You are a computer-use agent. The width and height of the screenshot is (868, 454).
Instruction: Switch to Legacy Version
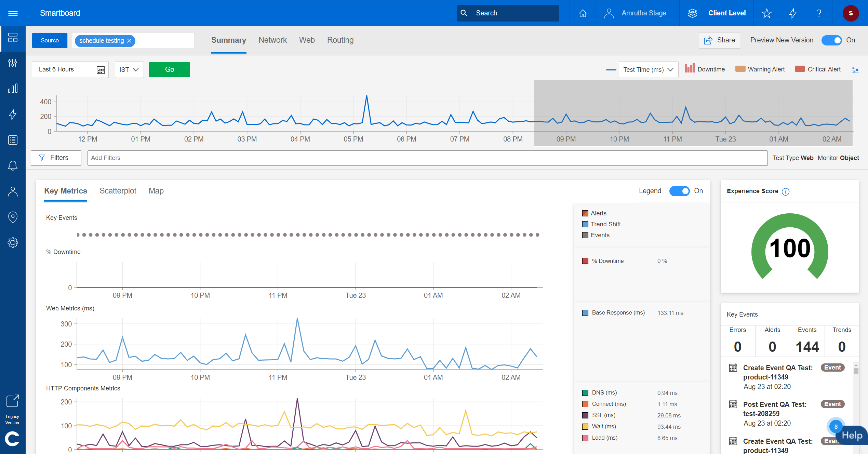click(12, 410)
